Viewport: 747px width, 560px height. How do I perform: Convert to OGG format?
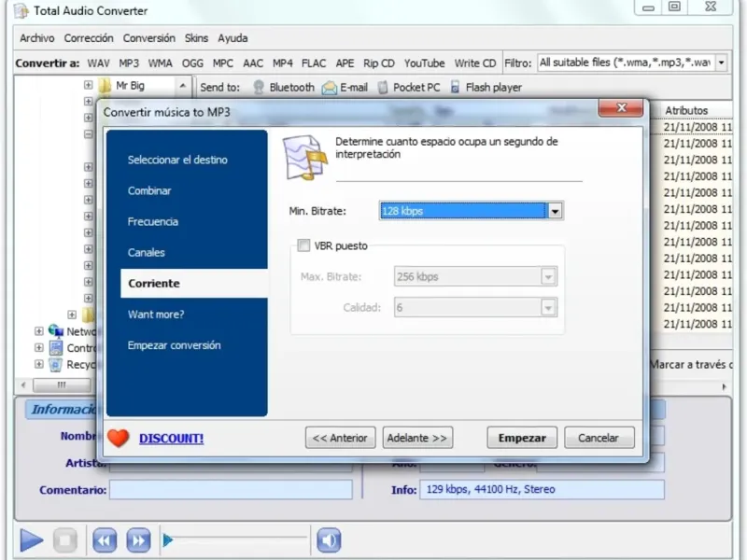point(192,63)
